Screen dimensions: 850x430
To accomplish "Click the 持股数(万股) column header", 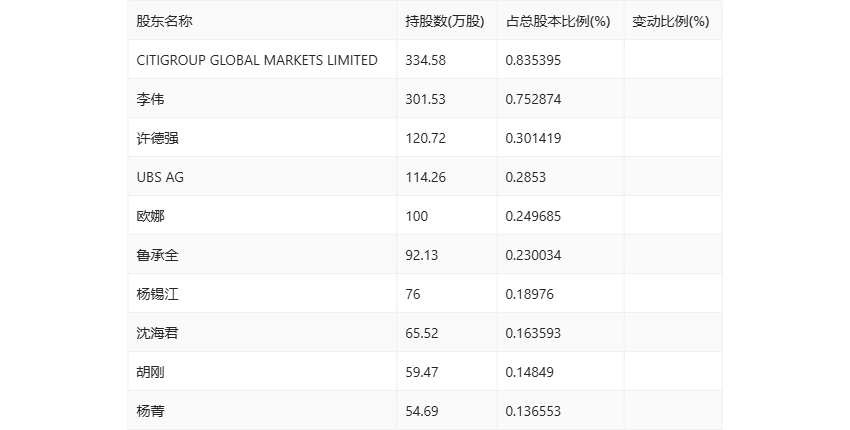I will 444,21.
